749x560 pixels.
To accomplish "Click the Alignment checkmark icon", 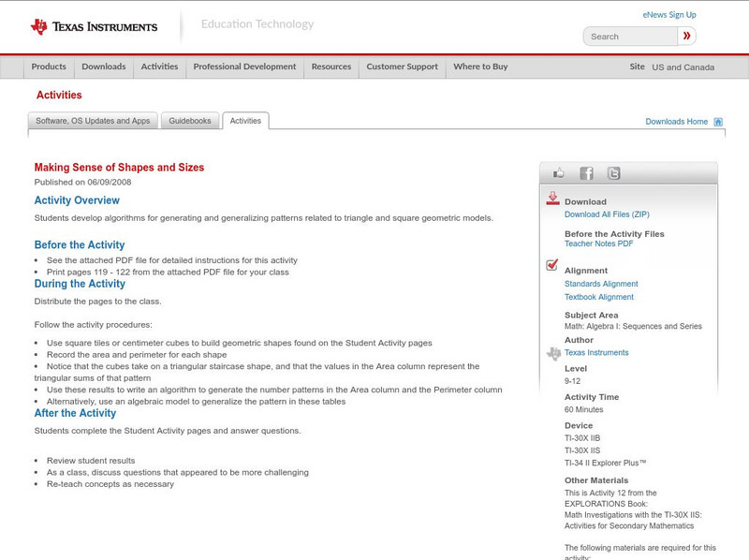I will (x=551, y=265).
